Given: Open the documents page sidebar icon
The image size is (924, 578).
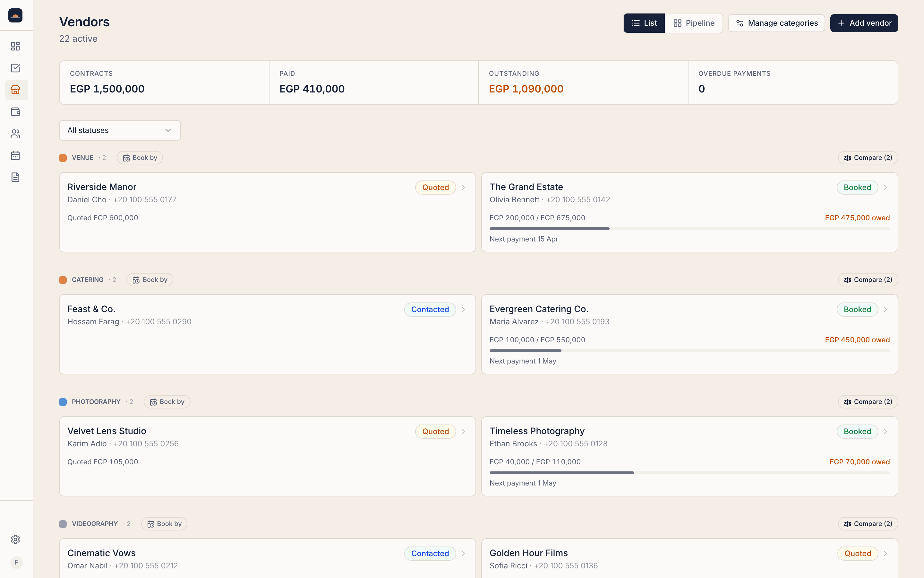Looking at the screenshot, I should [15, 177].
